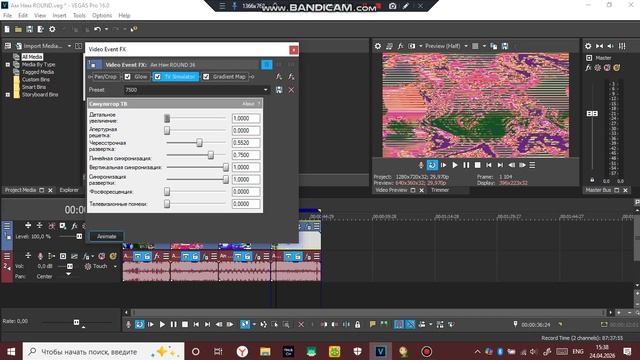Save the preview snapshot to a file
Image resolution: width=640 pixels, height=360 pixels.
pyautogui.click(x=505, y=46)
